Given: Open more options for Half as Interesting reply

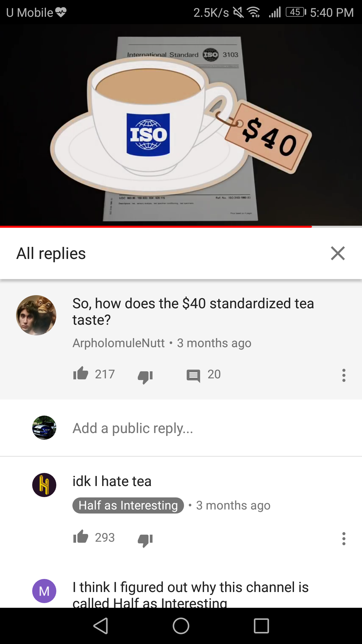Looking at the screenshot, I should [x=344, y=538].
